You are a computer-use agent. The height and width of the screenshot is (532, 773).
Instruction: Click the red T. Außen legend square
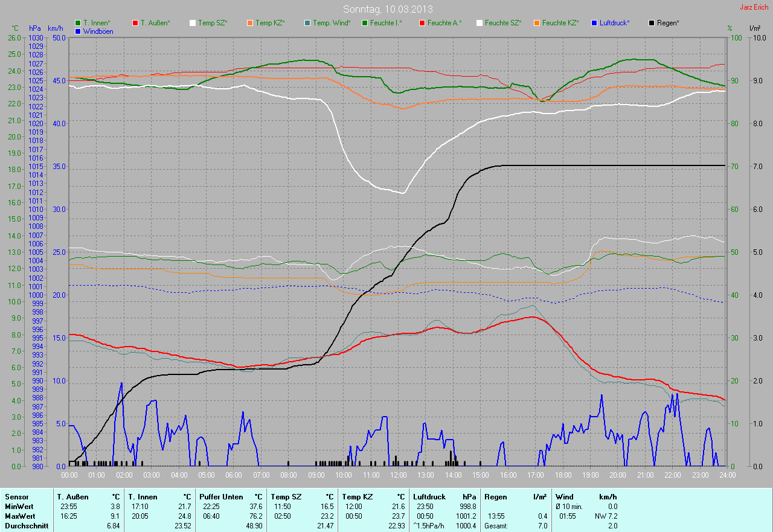coord(135,23)
